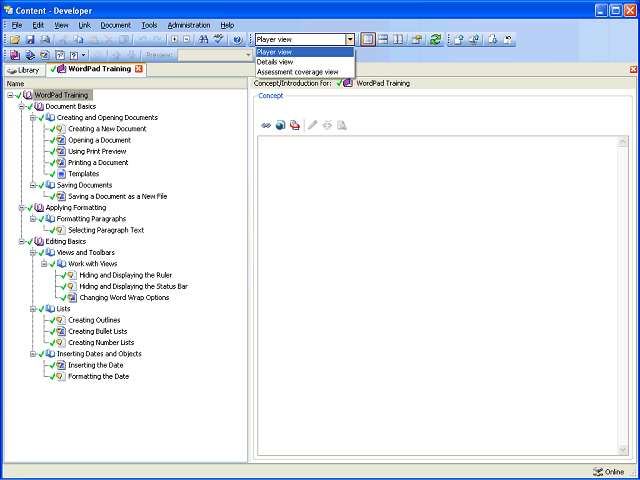The height and width of the screenshot is (480, 640).
Task: Click the new Module purple book icon
Action: point(15,55)
